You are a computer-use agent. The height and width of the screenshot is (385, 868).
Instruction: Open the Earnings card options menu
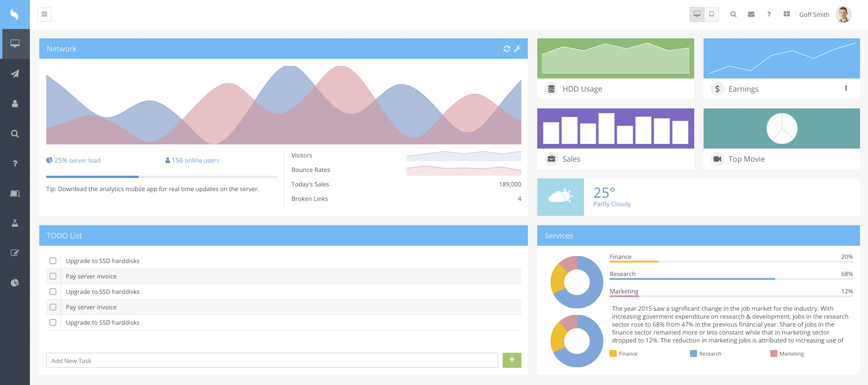tap(846, 88)
